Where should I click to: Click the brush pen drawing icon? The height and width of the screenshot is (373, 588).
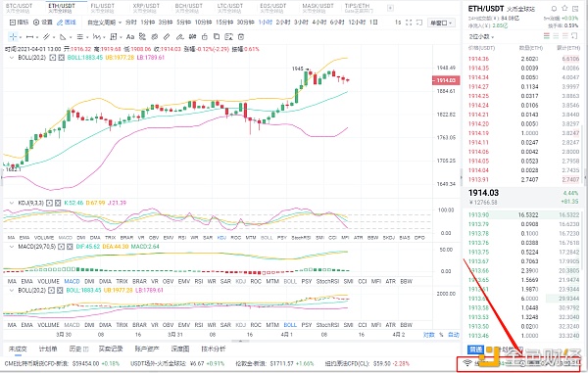coord(180,36)
